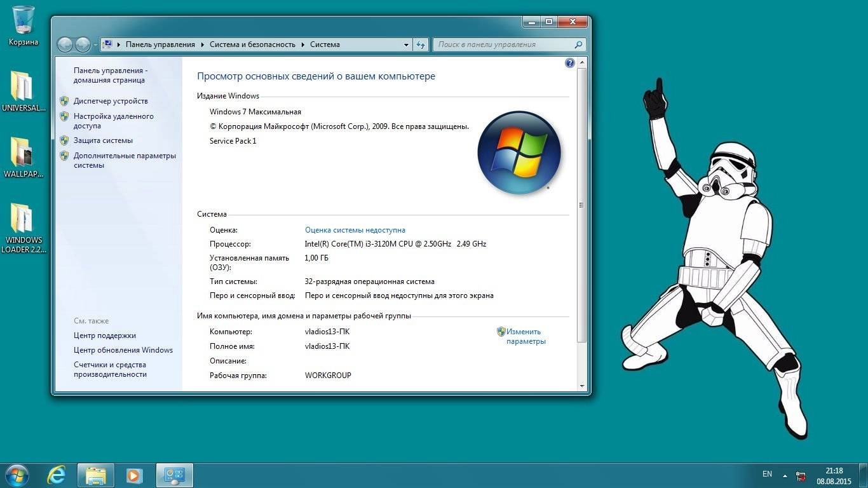Go to Система и безопасность breadcrumb
The height and width of the screenshot is (488, 868).
click(x=252, y=44)
